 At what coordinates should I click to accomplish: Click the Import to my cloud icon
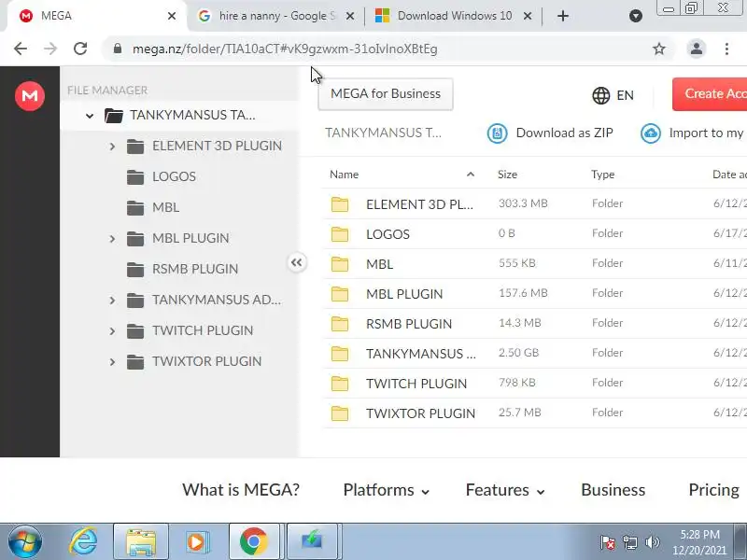click(x=650, y=133)
